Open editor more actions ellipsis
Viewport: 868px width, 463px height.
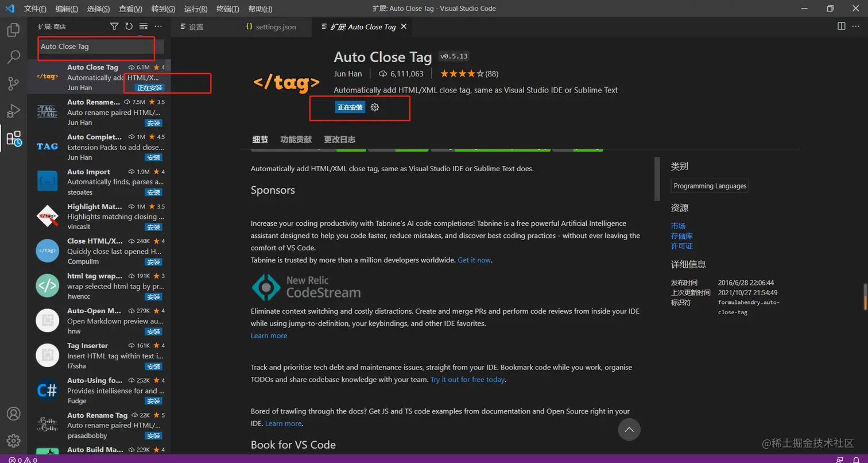856,26
